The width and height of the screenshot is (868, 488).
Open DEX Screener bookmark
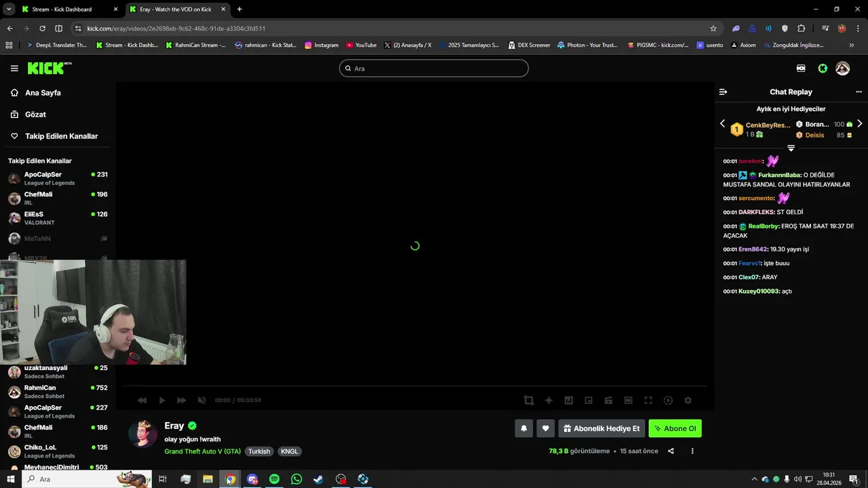tap(529, 45)
